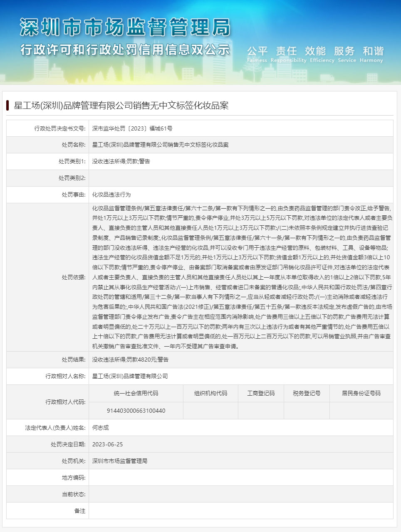Select the document number 深市监华处罚〔2023〕福城61号
Image resolution: width=401 pixels, height=532 pixels.
pos(132,128)
